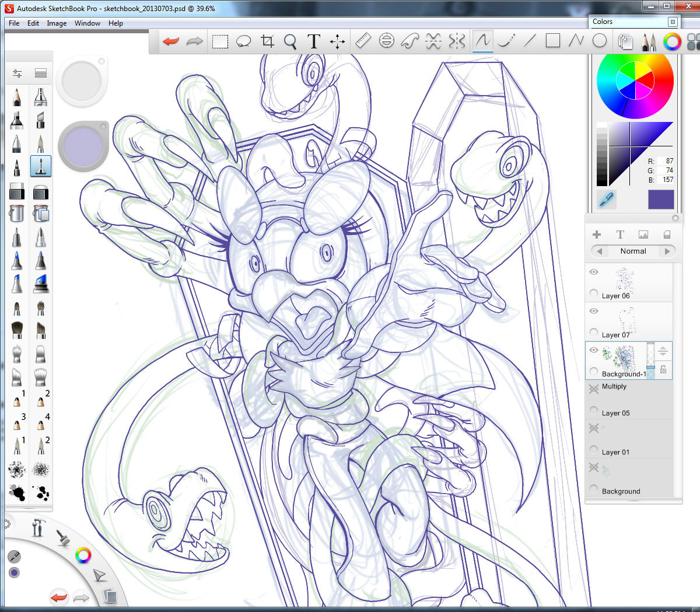Click the radio circle beside Layer 06
Image resolution: width=700 pixels, height=612 pixels.
coord(594,293)
